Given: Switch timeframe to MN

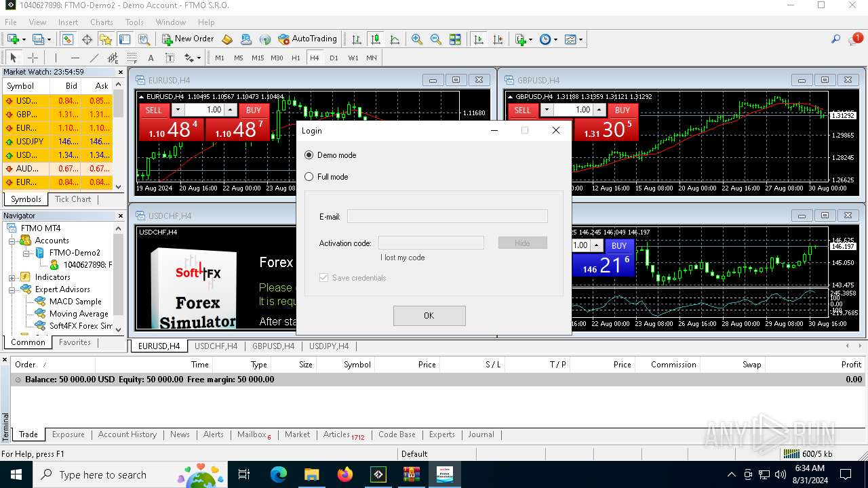Looking at the screenshot, I should pos(372,58).
